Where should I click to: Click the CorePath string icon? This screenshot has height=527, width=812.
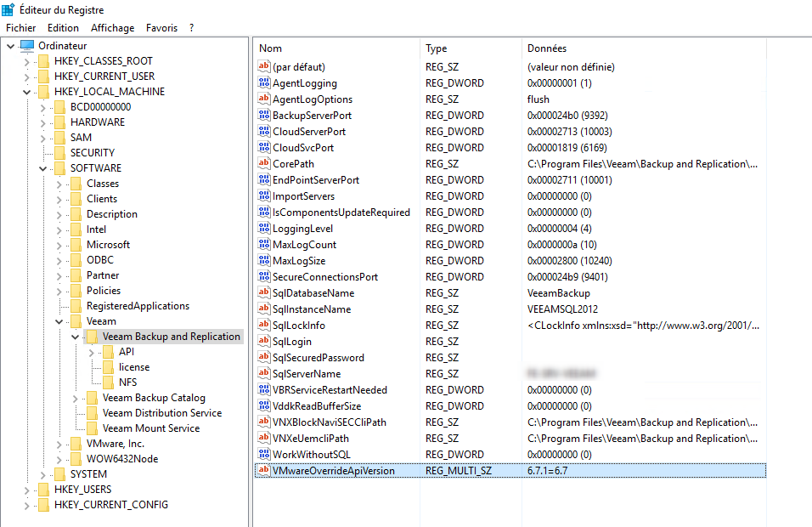(x=264, y=164)
